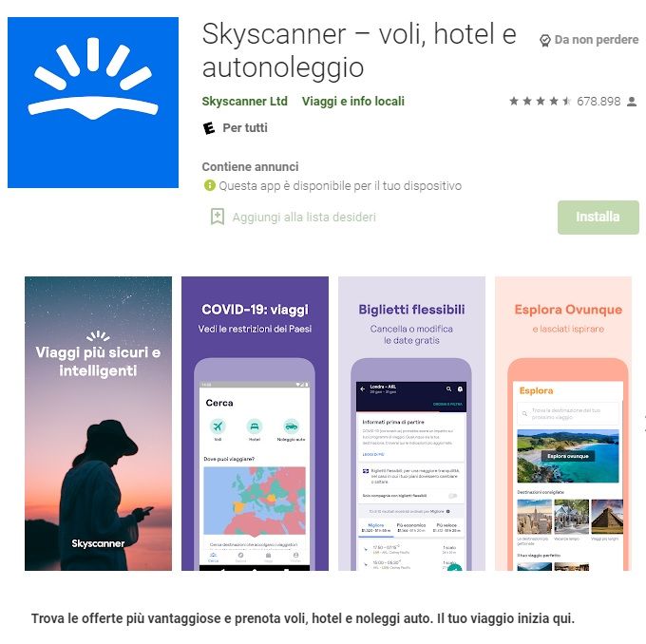This screenshot has width=646, height=644.
Task: Click Aggiungi alla lista desideri
Action: click(x=304, y=218)
